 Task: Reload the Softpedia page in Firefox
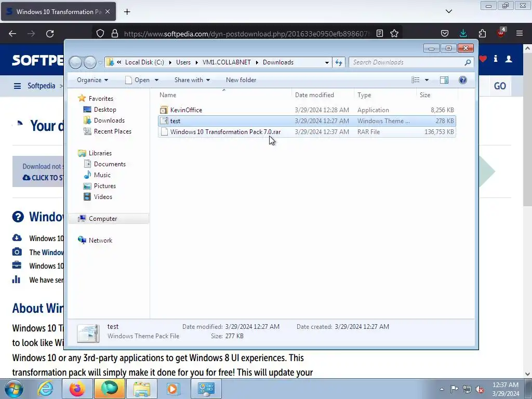click(x=50, y=34)
